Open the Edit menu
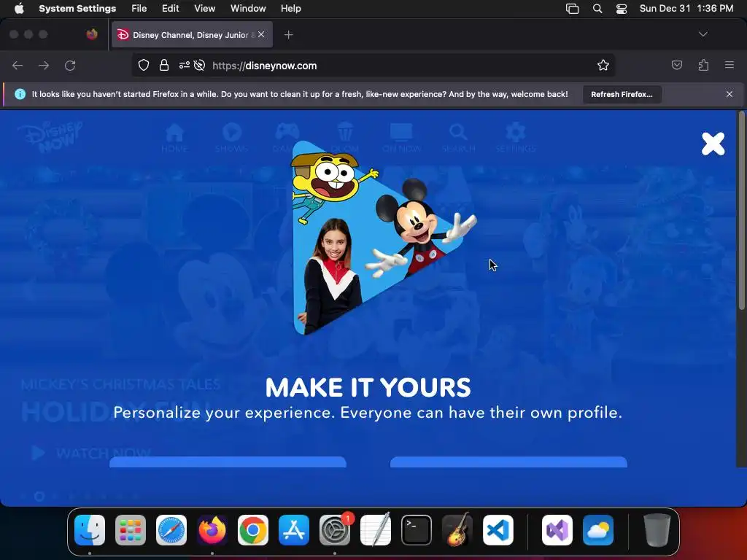This screenshot has height=560, width=747. coord(170,9)
